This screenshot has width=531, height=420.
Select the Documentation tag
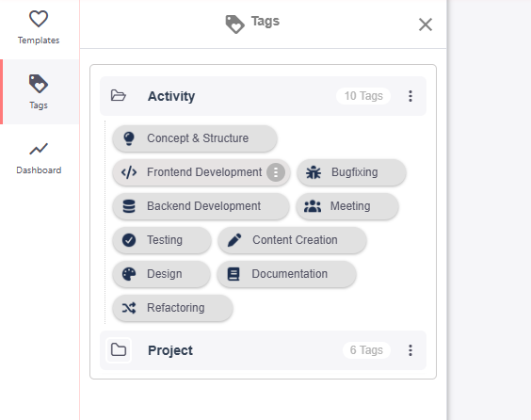point(286,274)
